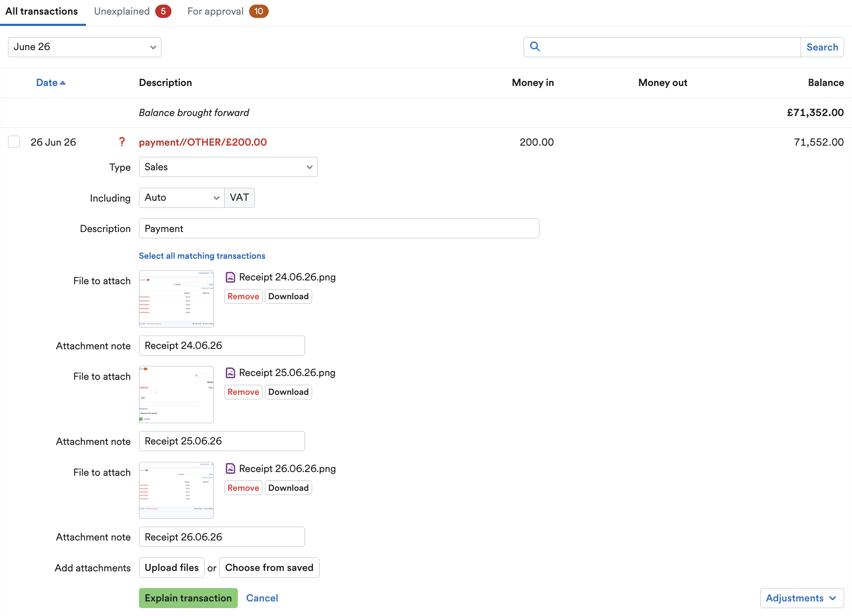Click the Receipt 24.06.26.png file name
Image resolution: width=852 pixels, height=616 pixels.
(287, 277)
